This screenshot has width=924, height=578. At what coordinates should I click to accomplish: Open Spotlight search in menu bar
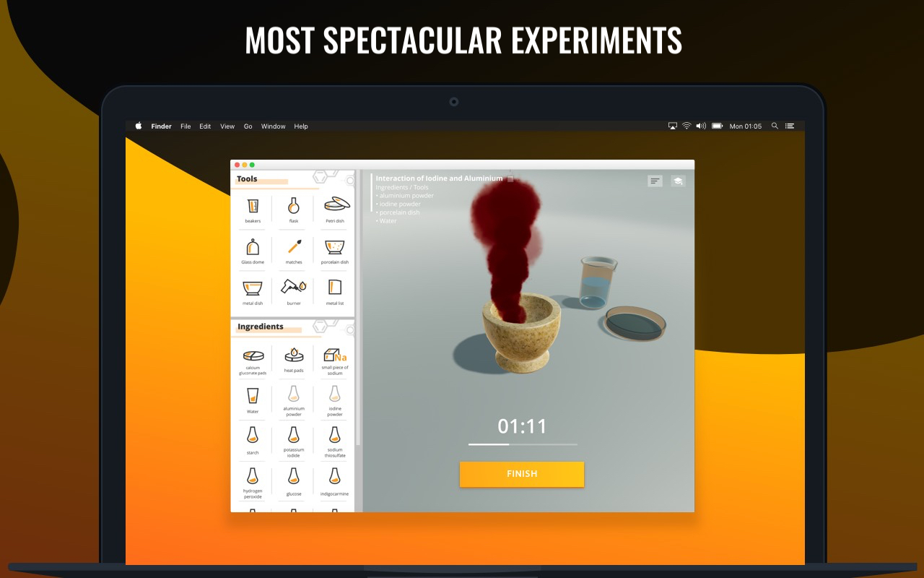pos(775,126)
